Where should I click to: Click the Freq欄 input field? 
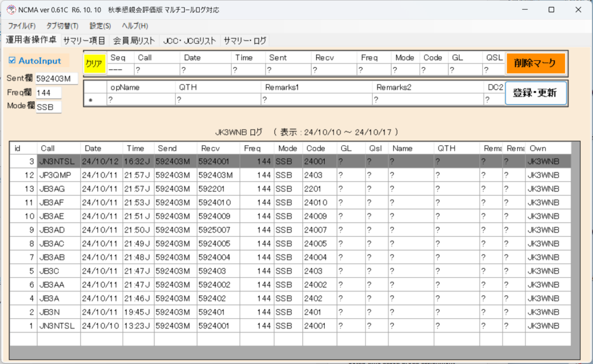click(48, 93)
